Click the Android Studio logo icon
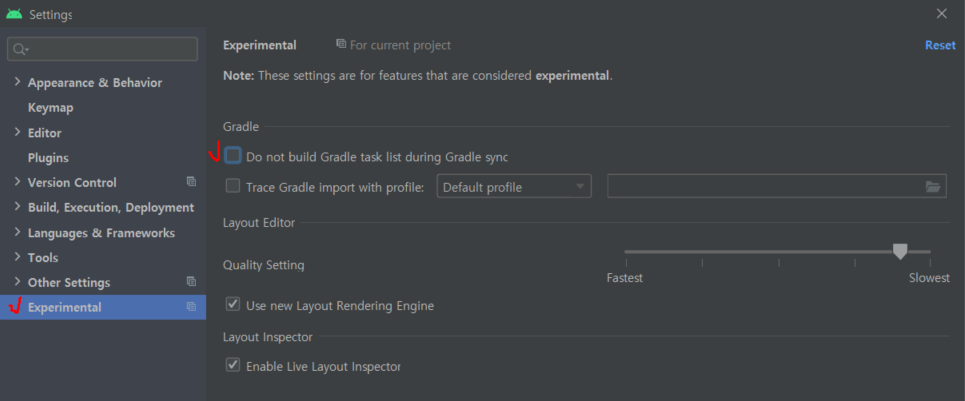Screen dimensions: 965x401 [14, 14]
